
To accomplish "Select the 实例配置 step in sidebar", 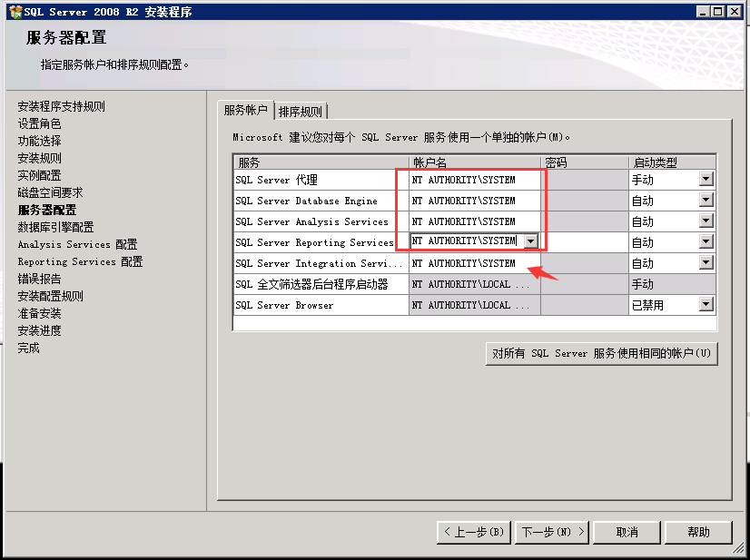I will click(39, 175).
